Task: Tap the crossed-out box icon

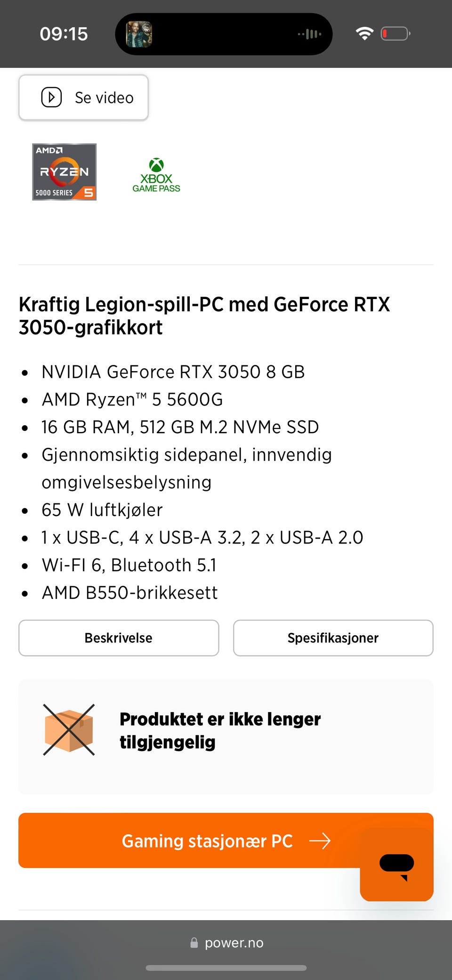Action: coord(69,730)
